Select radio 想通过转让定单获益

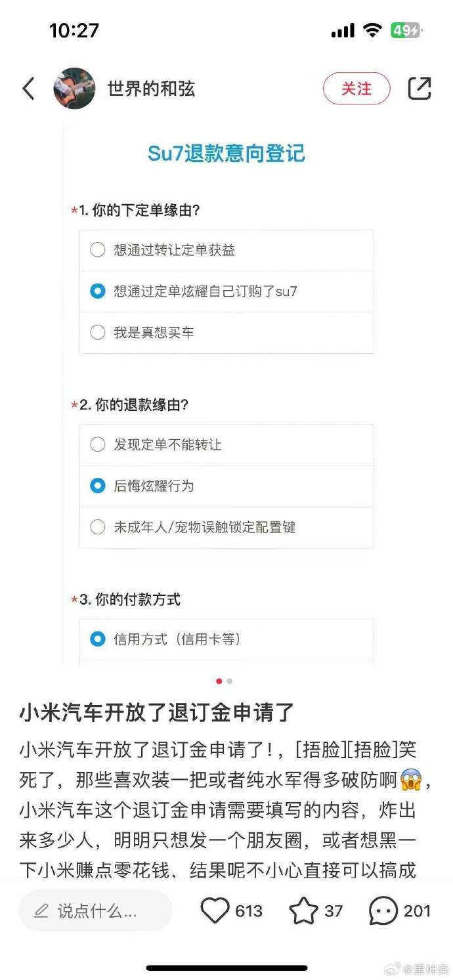pos(98,250)
